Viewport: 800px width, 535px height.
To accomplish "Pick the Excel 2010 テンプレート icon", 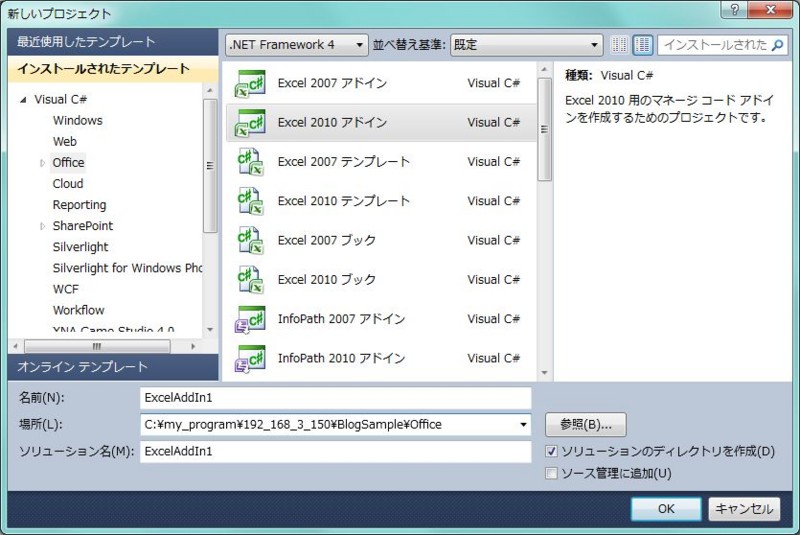I will (x=250, y=201).
